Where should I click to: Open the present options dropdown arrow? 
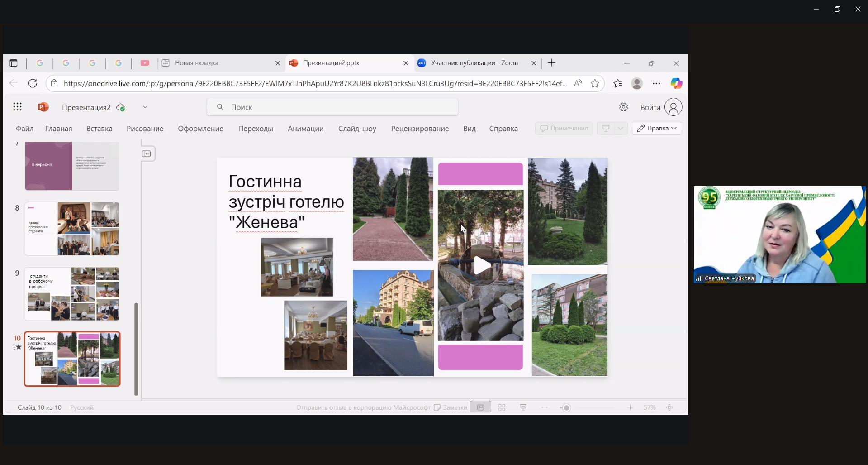(x=621, y=129)
